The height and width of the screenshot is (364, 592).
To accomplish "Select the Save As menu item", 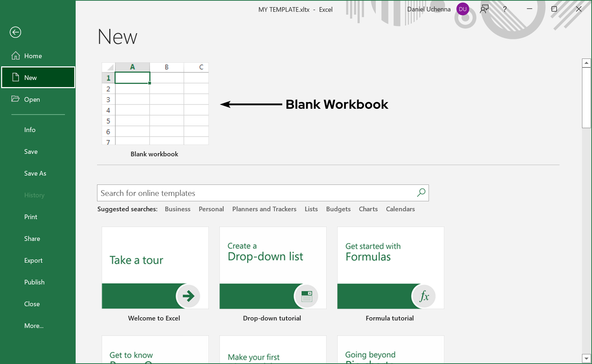I will click(x=35, y=173).
